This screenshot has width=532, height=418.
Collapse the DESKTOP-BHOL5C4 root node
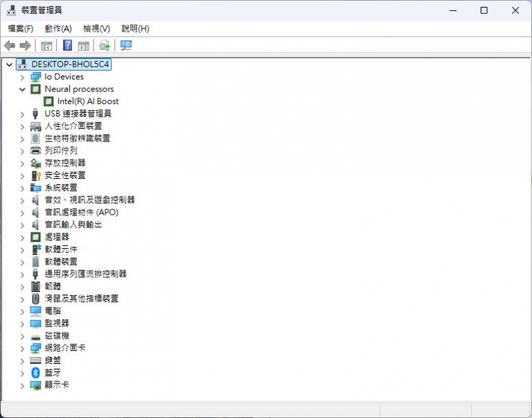9,64
